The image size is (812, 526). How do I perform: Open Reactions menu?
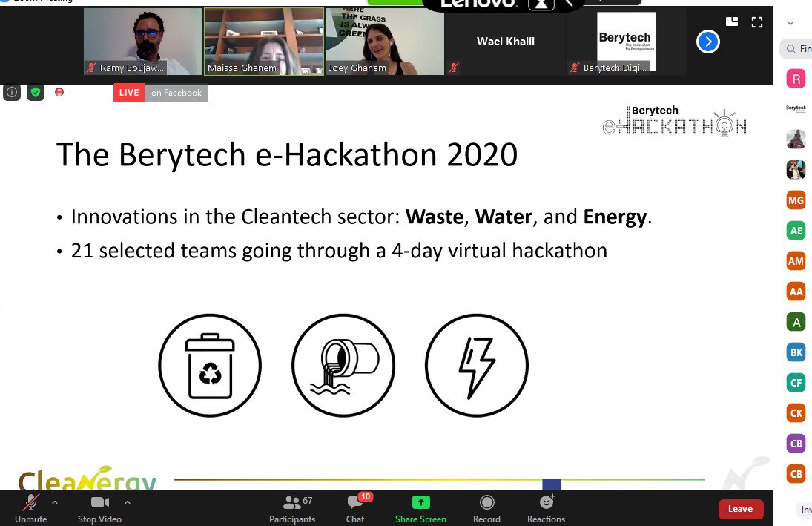pyautogui.click(x=546, y=509)
